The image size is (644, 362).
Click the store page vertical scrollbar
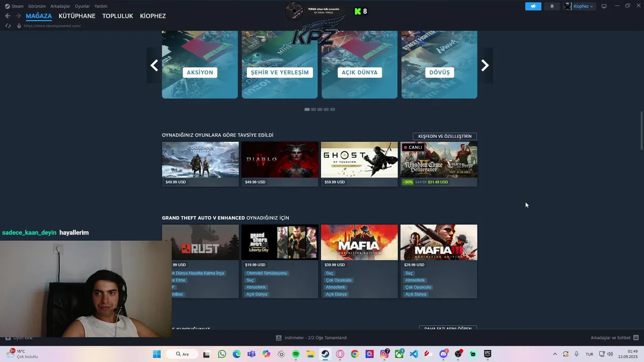click(641, 131)
